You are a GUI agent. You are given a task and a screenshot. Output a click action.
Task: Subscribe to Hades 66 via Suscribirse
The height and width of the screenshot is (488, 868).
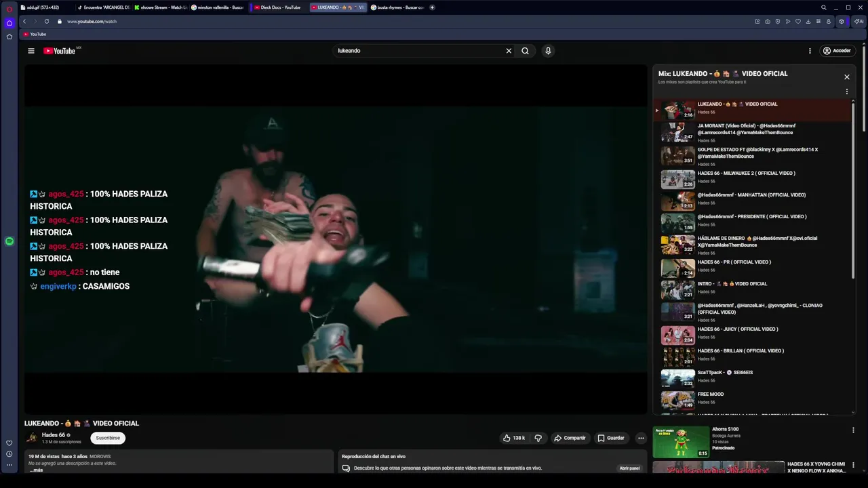tap(108, 438)
